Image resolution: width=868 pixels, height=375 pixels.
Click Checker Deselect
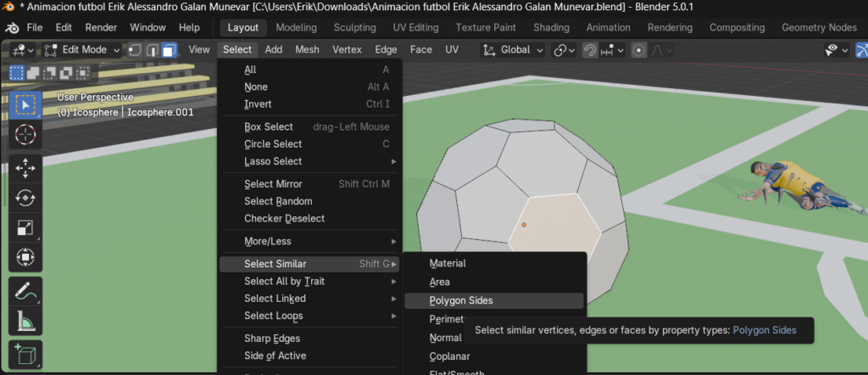[x=310, y=219]
